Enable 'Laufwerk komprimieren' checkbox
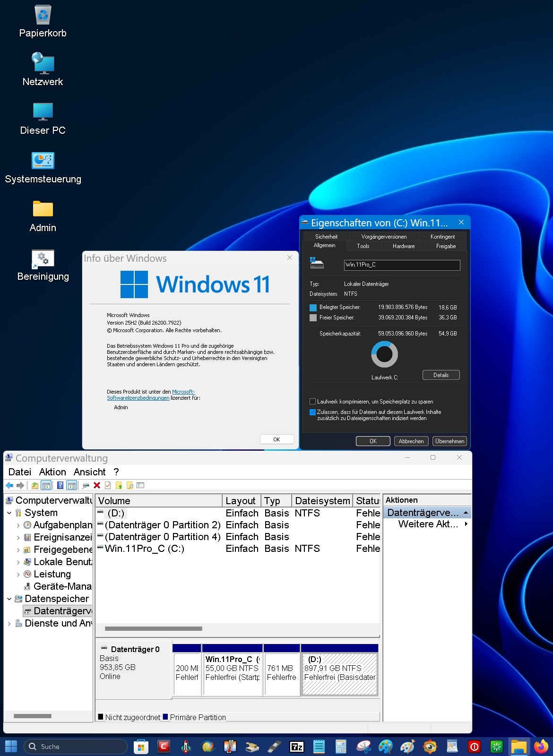This screenshot has width=553, height=756. 312,402
